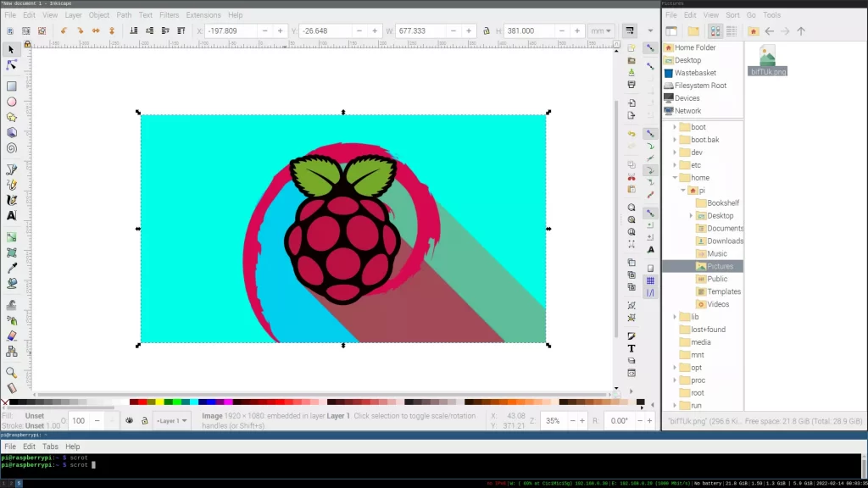
Task: Select the Gradient tool
Action: pyautogui.click(x=11, y=237)
